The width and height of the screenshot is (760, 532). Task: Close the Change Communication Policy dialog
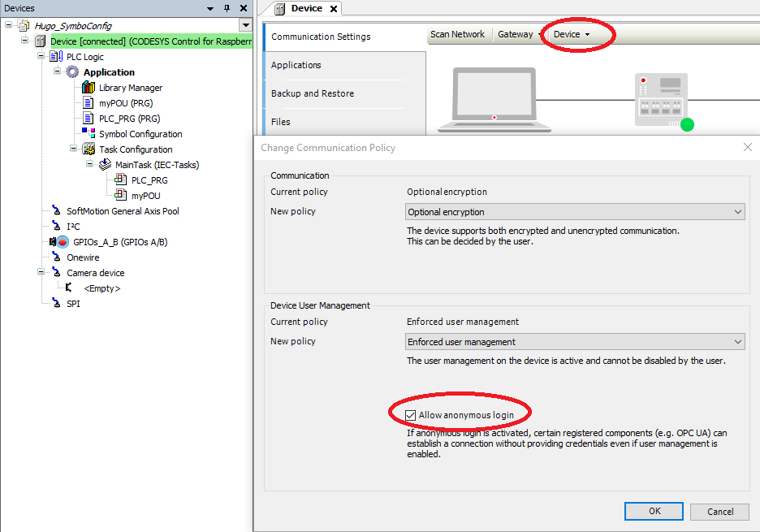click(747, 147)
